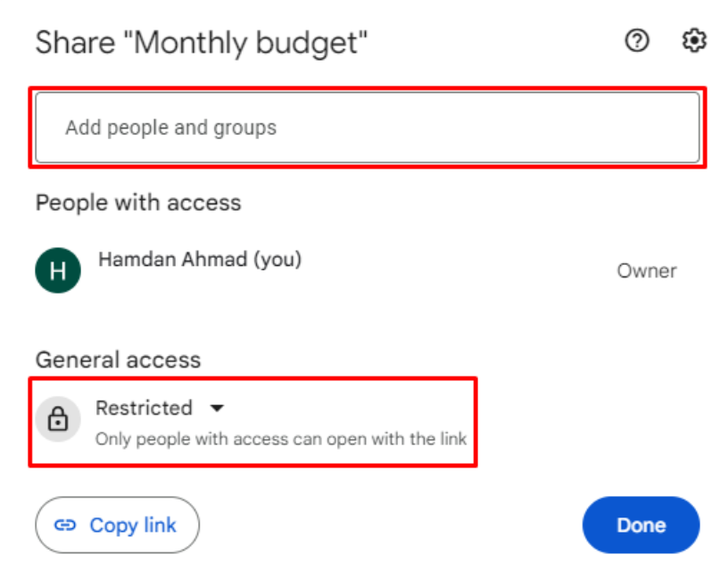Open the help question mark icon

[x=636, y=41]
